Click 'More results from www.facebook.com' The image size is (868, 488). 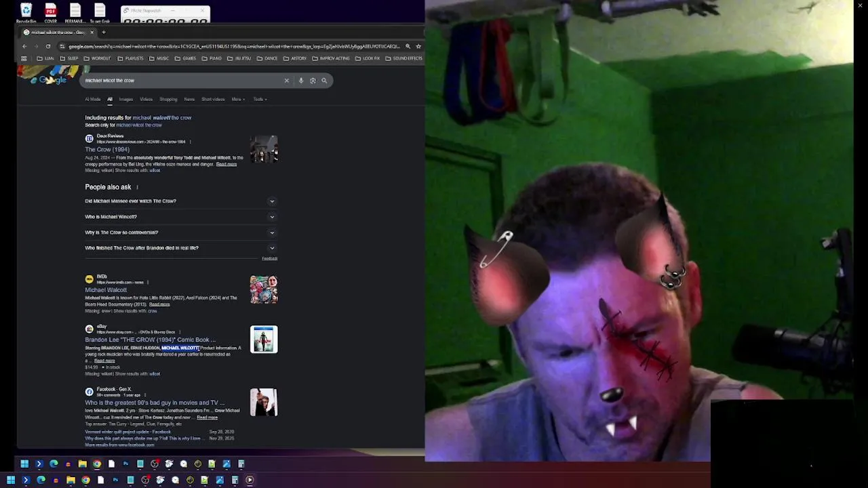(x=119, y=445)
